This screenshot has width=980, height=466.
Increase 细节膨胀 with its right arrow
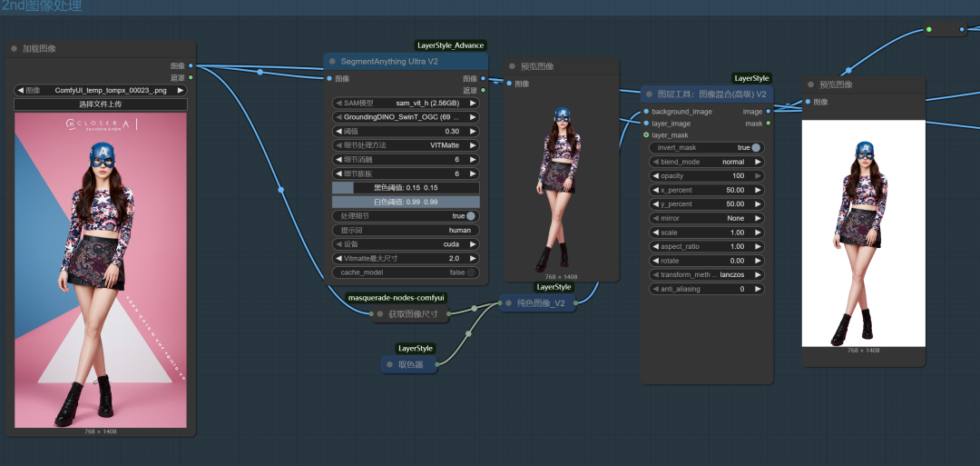[x=473, y=174]
